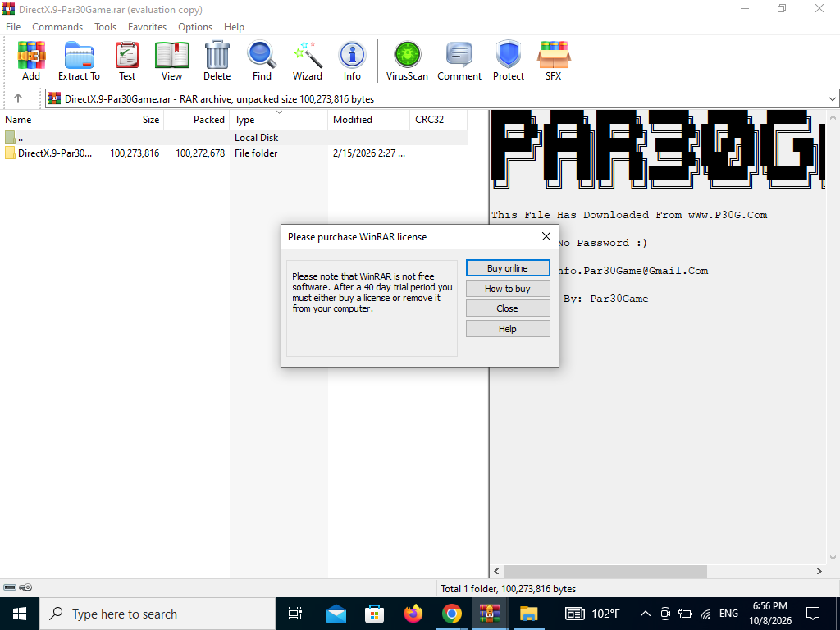Select the parent folder '..' row
Image resolution: width=840 pixels, height=630 pixels.
coord(234,138)
